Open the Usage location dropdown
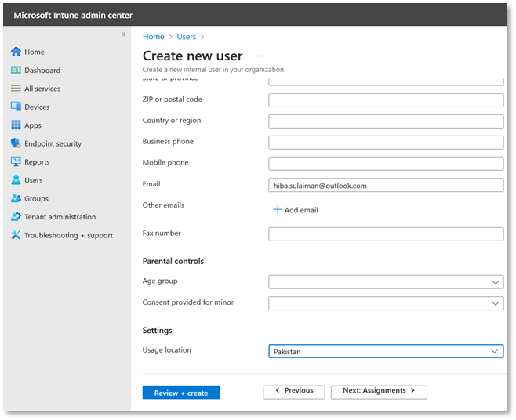This screenshot has width=516, height=420. tap(385, 351)
